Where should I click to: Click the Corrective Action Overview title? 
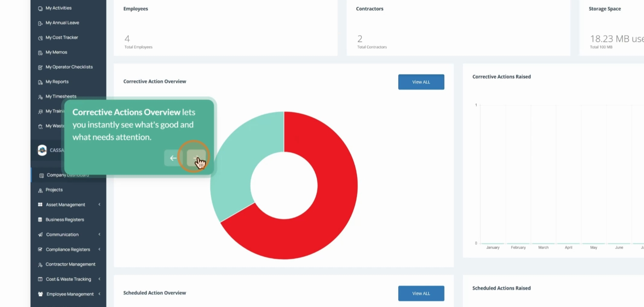tap(155, 81)
